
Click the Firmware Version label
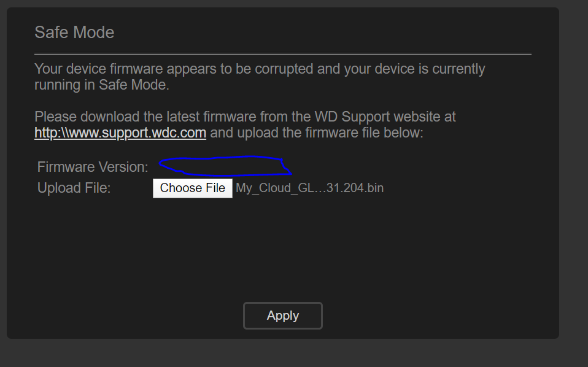click(x=93, y=167)
